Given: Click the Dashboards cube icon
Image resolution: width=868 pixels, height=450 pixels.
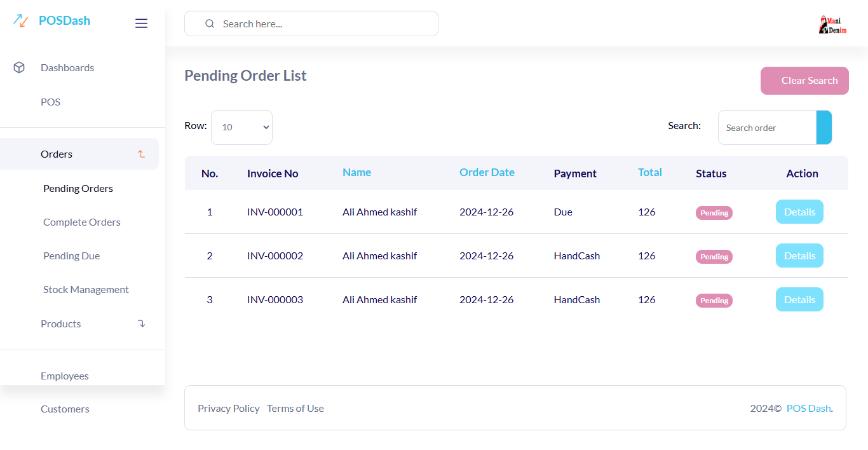Looking at the screenshot, I should coord(19,67).
